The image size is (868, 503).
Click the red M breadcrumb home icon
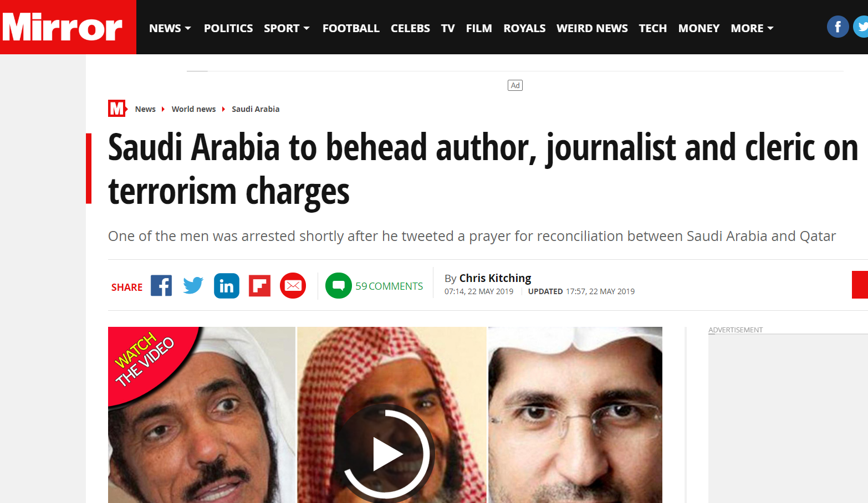click(117, 109)
